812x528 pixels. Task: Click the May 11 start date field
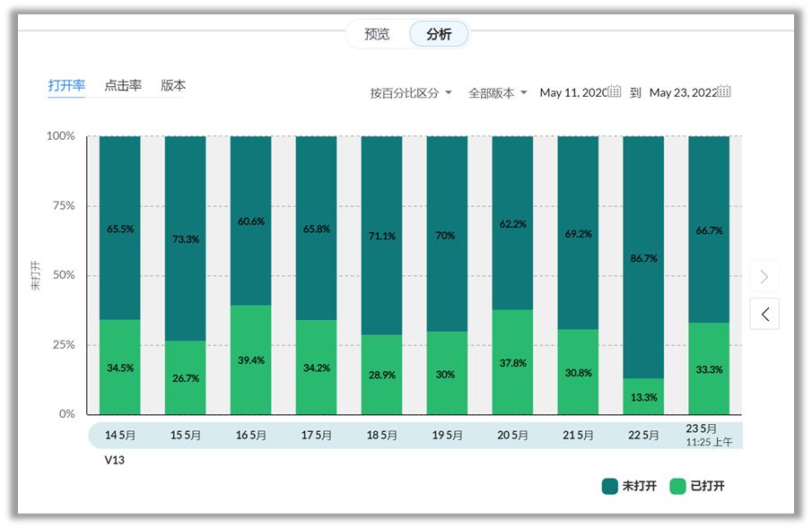coord(572,93)
